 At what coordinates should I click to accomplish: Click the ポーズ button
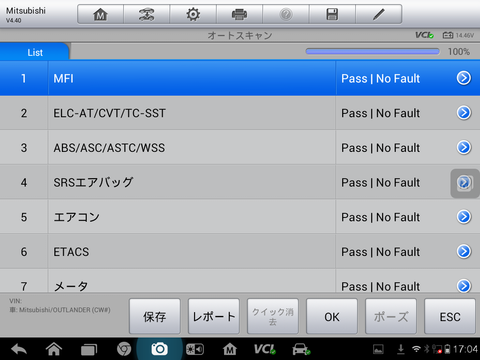tap(391, 316)
